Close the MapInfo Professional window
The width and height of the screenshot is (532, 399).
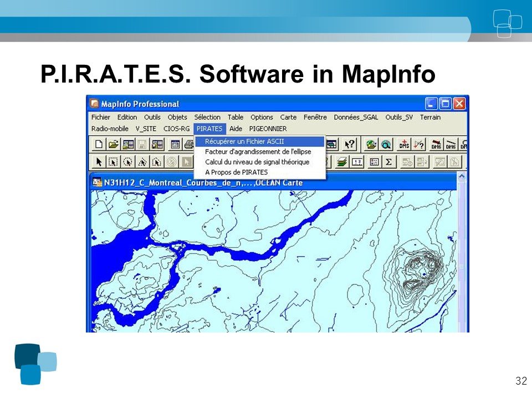tap(459, 104)
